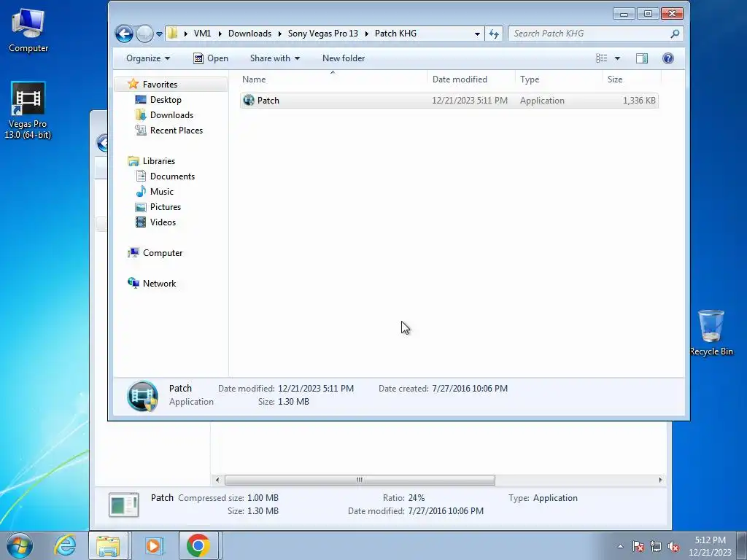This screenshot has height=560, width=747.
Task: Open the Action Center flag icon
Action: (x=638, y=546)
